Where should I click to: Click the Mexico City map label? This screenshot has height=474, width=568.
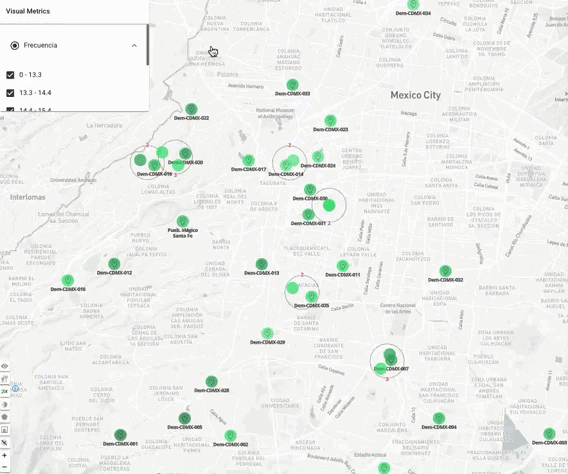(x=415, y=95)
